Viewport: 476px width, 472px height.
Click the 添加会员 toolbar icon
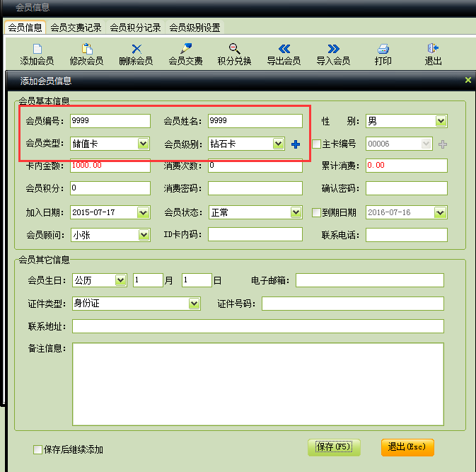click(x=37, y=49)
